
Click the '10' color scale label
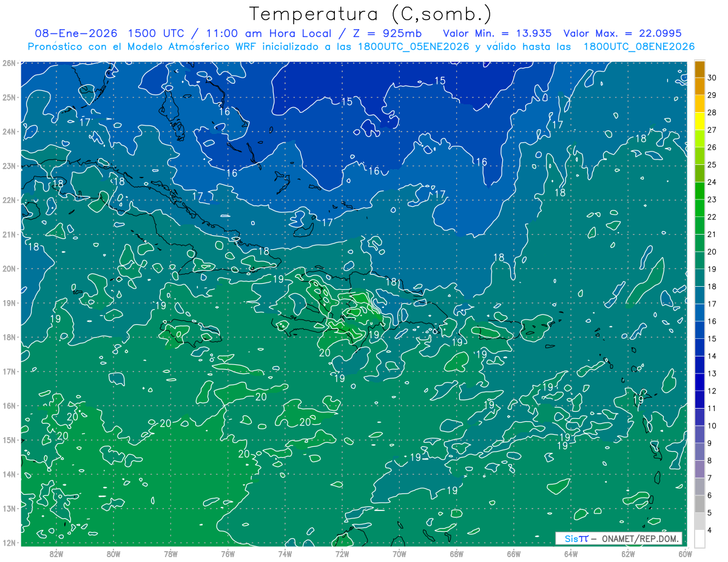[712, 426]
